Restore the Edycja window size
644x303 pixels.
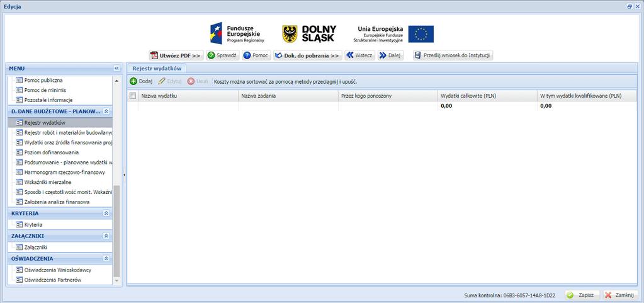click(x=630, y=6)
